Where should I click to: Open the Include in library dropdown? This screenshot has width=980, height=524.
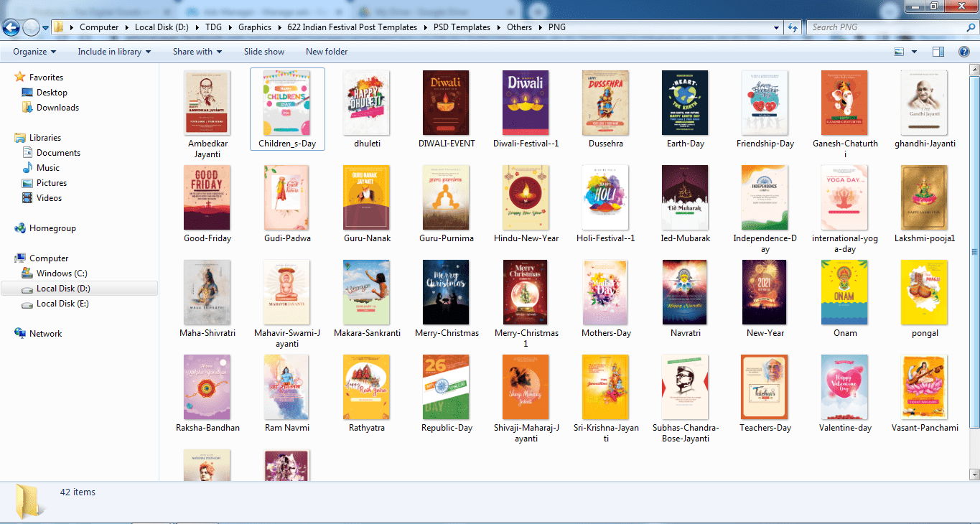coord(114,52)
